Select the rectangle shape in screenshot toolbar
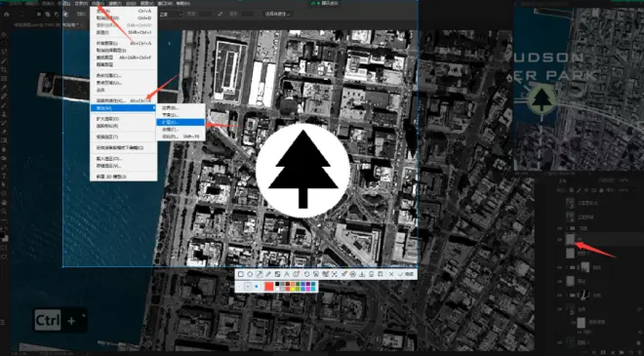Viewport: 644px width, 356px height. coord(241,274)
